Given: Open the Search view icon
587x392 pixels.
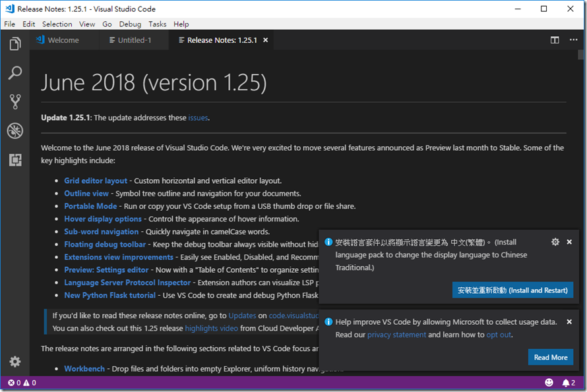Looking at the screenshot, I should (x=15, y=72).
